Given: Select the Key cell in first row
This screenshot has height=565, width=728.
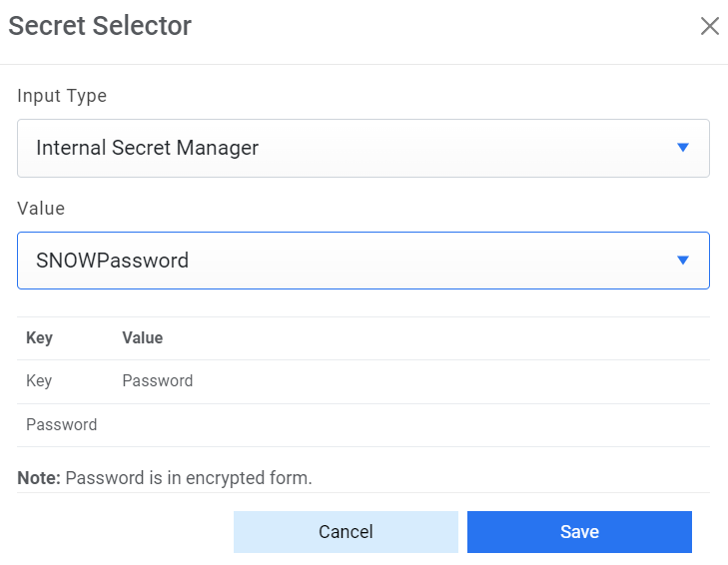Looking at the screenshot, I should [39, 381].
